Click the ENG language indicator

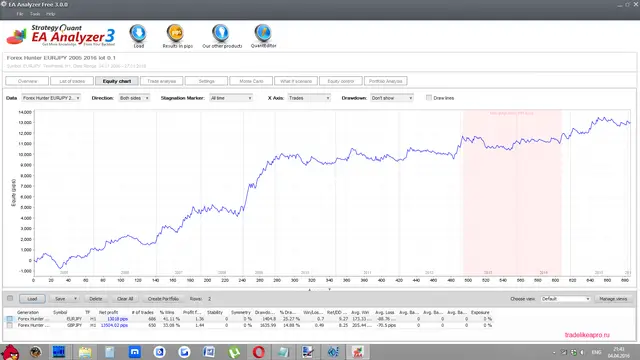[x=596, y=352]
